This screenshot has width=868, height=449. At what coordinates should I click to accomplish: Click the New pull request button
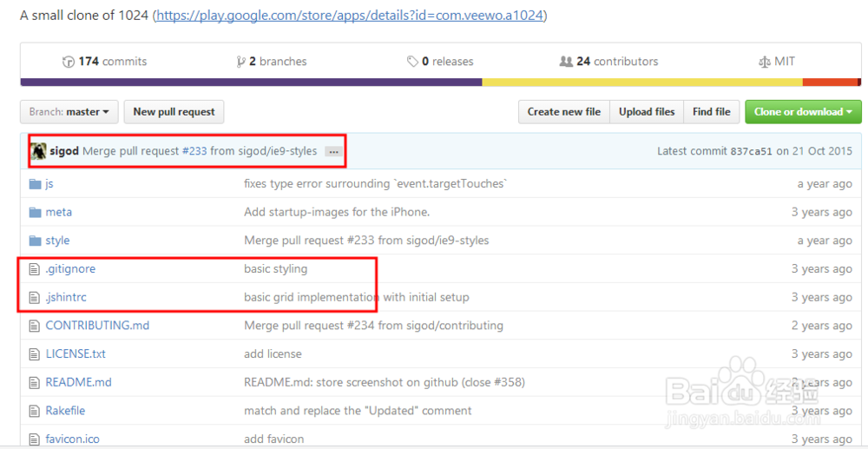(x=174, y=112)
